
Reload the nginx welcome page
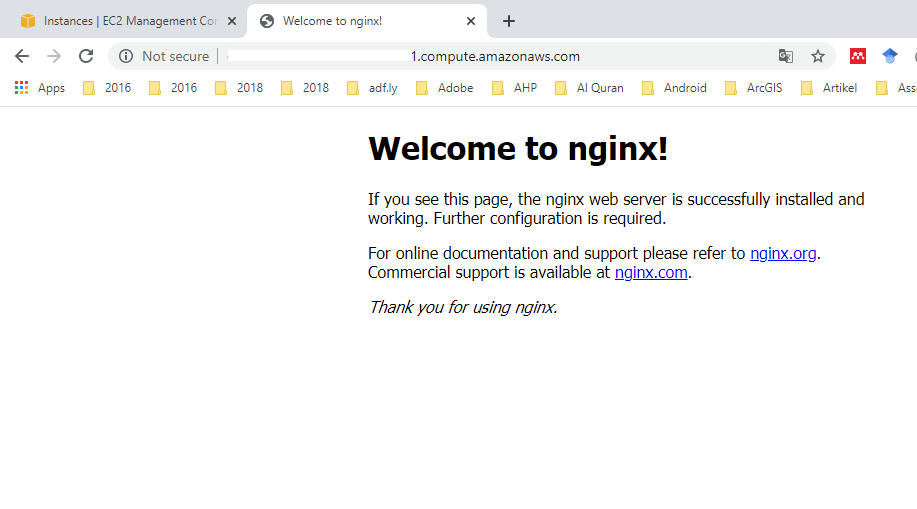86,56
